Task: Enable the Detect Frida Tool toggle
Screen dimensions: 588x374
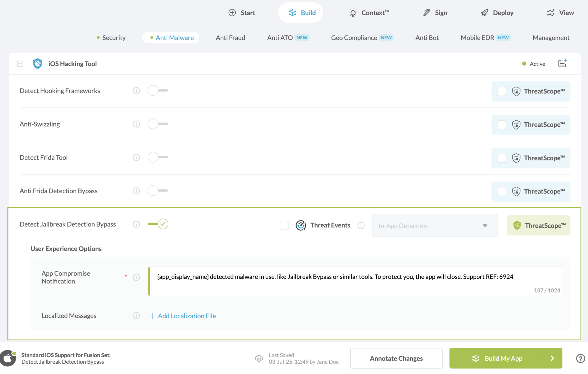Action: click(158, 157)
